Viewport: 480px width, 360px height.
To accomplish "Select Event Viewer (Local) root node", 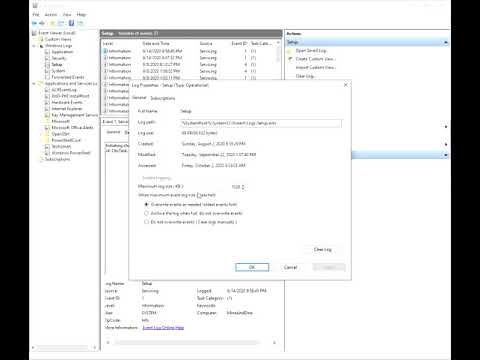I will [54, 33].
